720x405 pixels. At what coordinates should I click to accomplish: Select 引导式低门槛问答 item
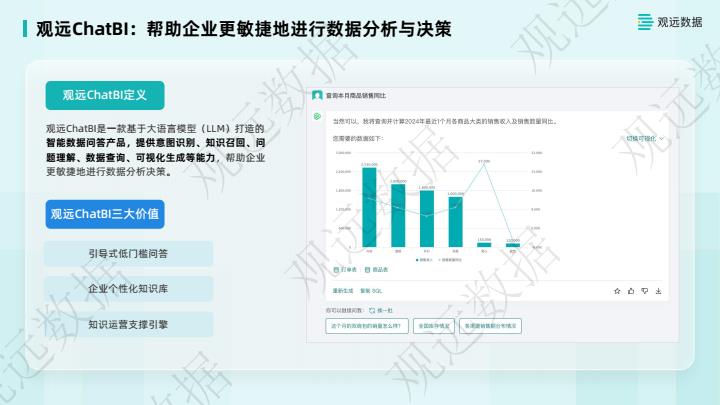tap(128, 253)
